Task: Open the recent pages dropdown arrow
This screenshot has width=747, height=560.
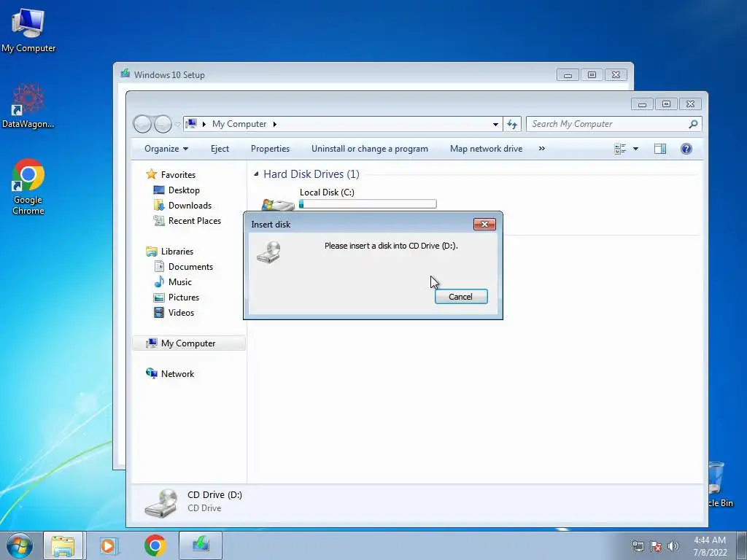Action: 177,124
